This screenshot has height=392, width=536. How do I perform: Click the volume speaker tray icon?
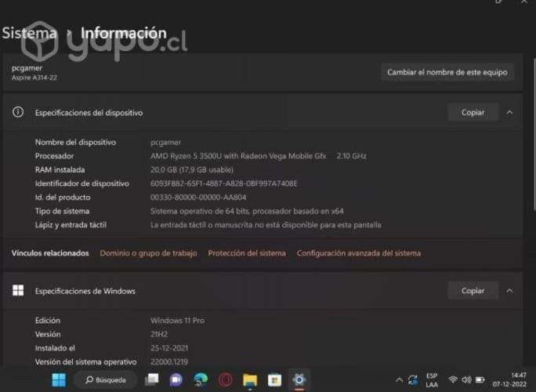point(466,379)
